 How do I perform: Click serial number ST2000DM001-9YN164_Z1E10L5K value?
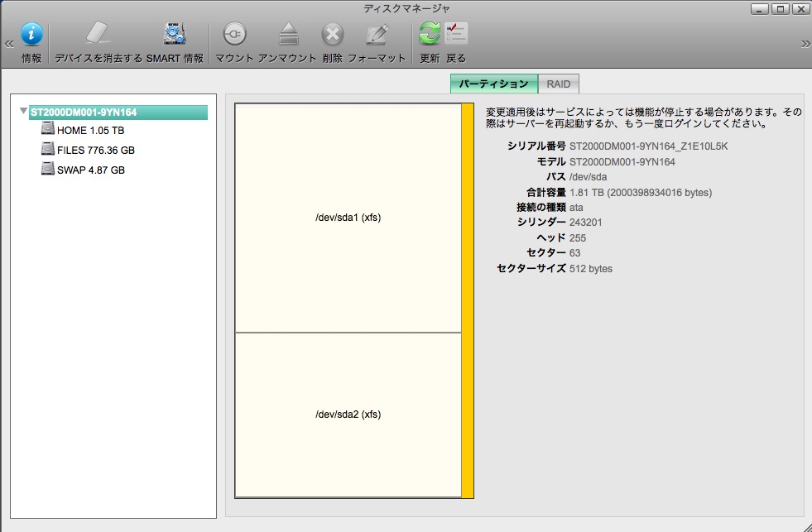click(x=648, y=146)
